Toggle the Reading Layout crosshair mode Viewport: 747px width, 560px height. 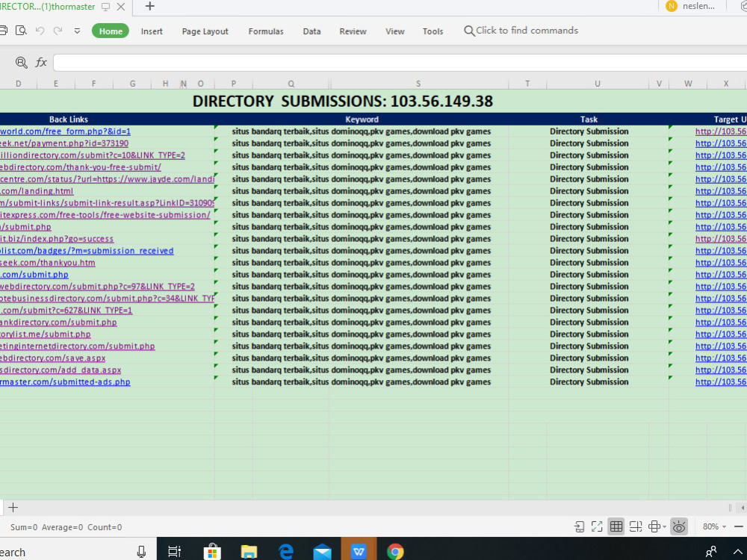(654, 526)
